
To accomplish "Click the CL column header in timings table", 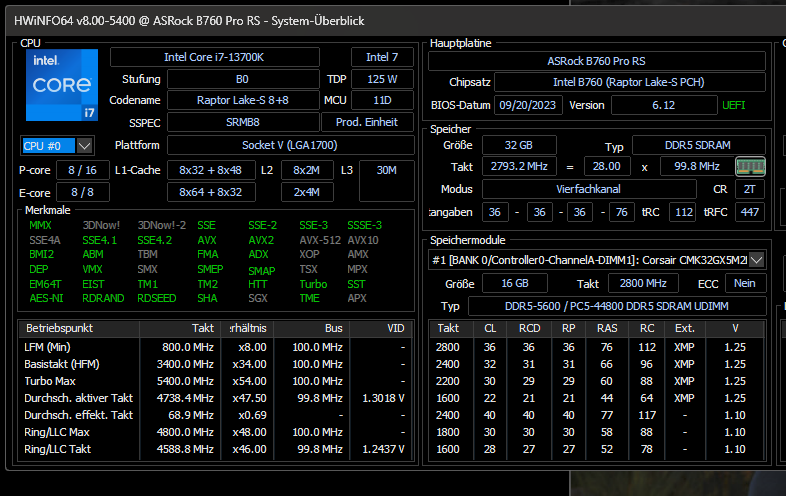I will pyautogui.click(x=490, y=328).
